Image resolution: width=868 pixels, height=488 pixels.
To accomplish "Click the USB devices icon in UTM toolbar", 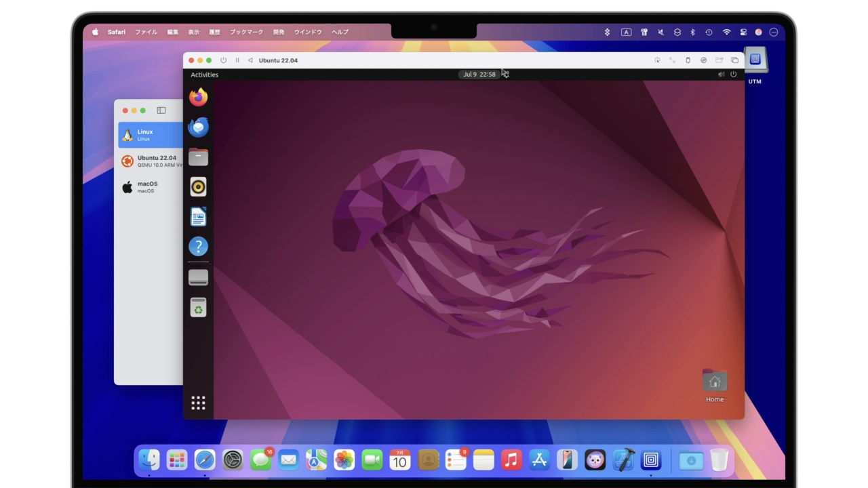I will (688, 60).
